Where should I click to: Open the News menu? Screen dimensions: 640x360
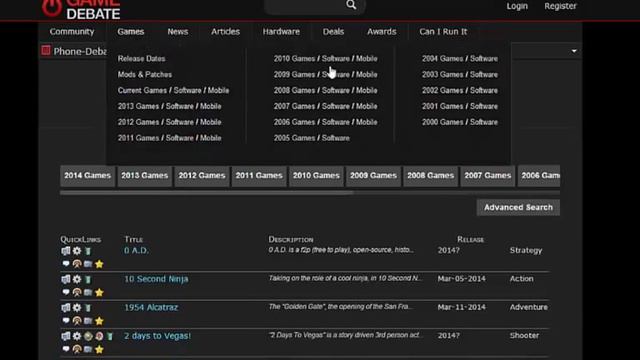click(x=178, y=31)
